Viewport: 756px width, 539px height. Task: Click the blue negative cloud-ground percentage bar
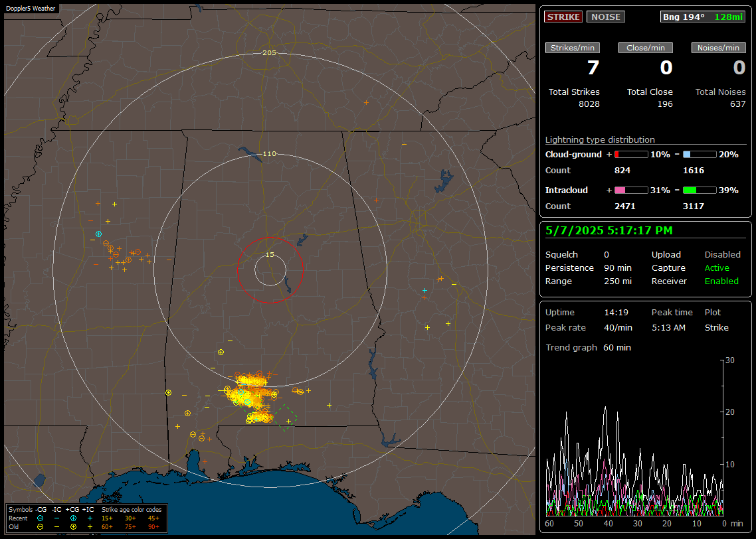tap(700, 155)
